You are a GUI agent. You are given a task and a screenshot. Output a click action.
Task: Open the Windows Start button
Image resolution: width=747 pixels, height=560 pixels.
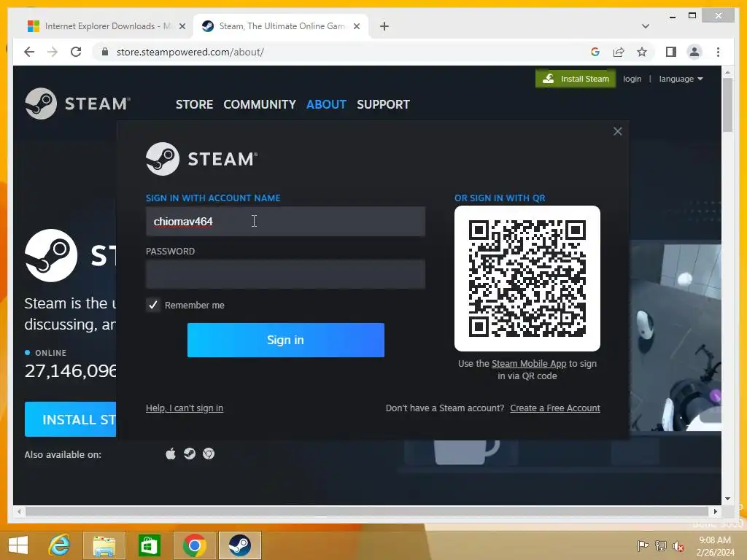point(18,545)
